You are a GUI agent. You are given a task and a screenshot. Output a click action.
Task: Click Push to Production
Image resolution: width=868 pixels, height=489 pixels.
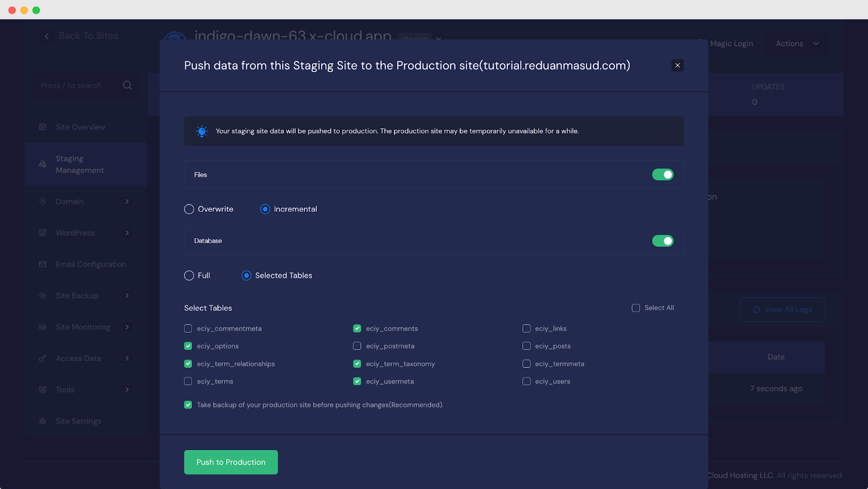(x=231, y=462)
